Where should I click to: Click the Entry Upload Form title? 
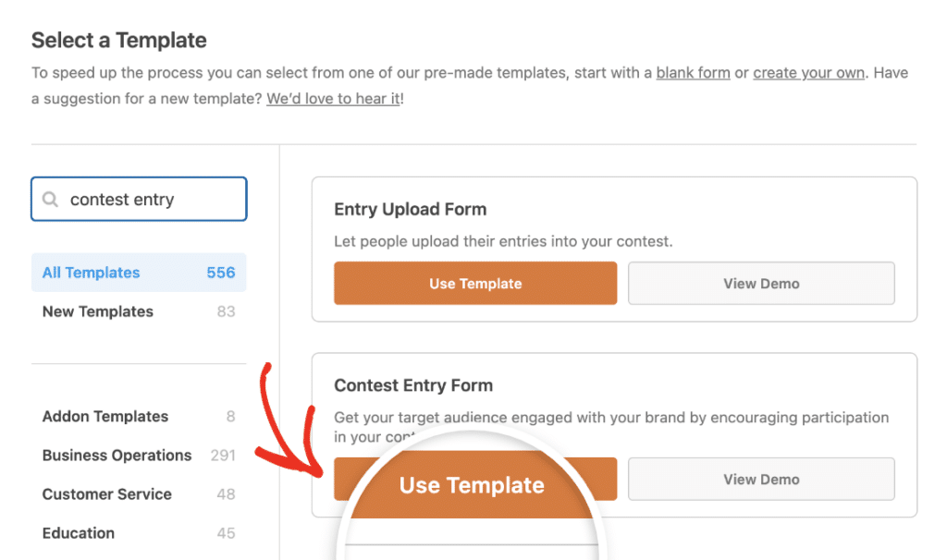point(410,210)
